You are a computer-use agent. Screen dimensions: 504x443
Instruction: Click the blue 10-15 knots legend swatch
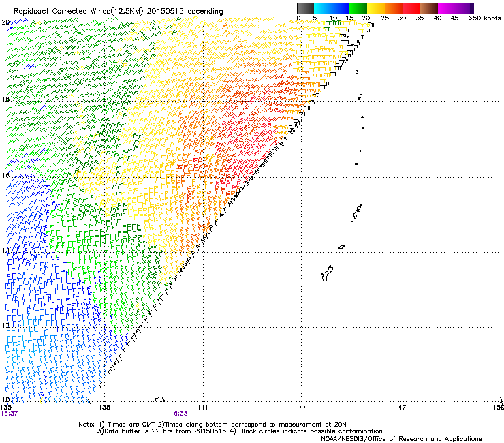[x=341, y=8]
